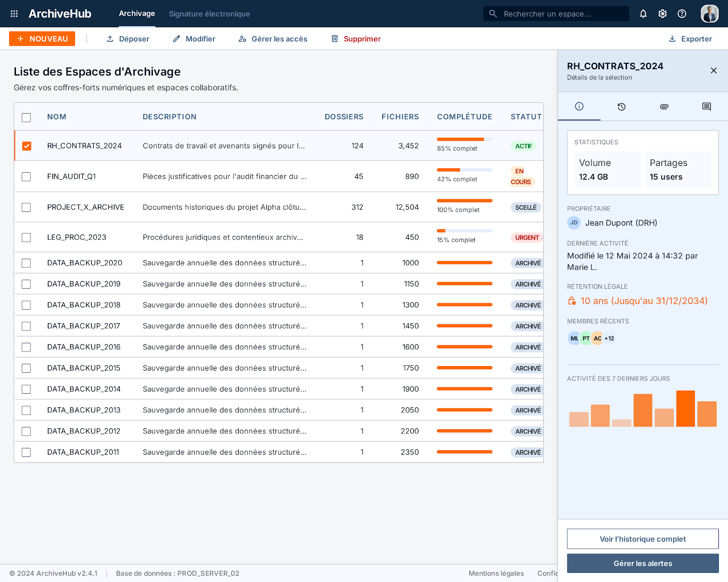728x582 pixels.
Task: Click the ML member avatar
Action: pos(574,338)
